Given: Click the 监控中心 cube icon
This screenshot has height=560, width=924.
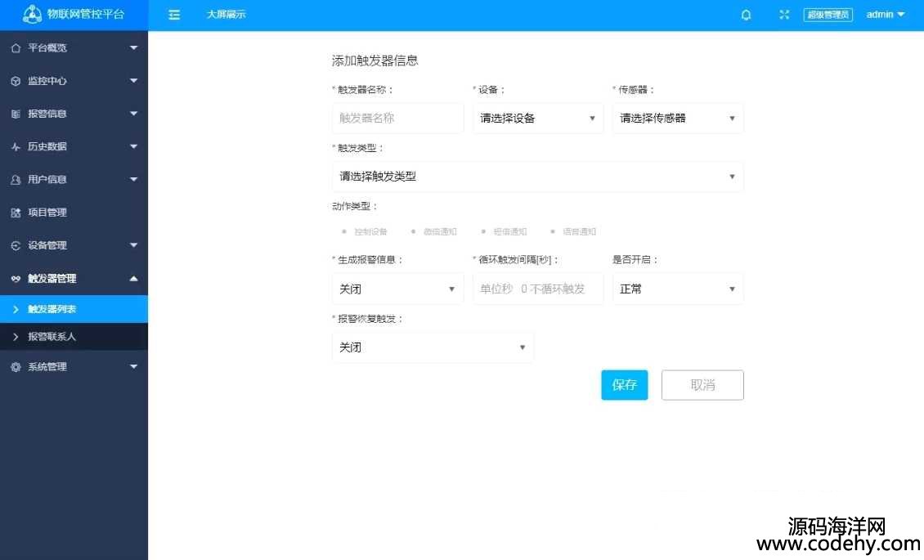Looking at the screenshot, I should pyautogui.click(x=16, y=81).
